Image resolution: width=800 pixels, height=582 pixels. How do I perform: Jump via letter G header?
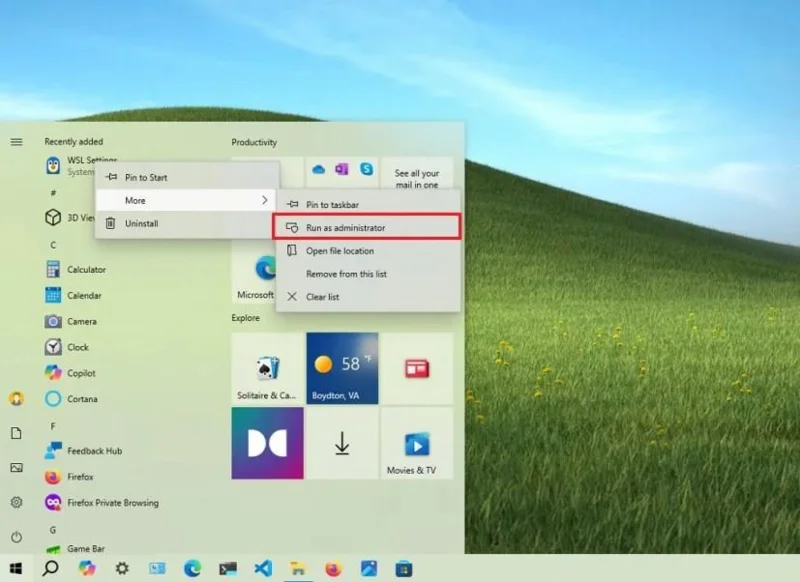(53, 530)
